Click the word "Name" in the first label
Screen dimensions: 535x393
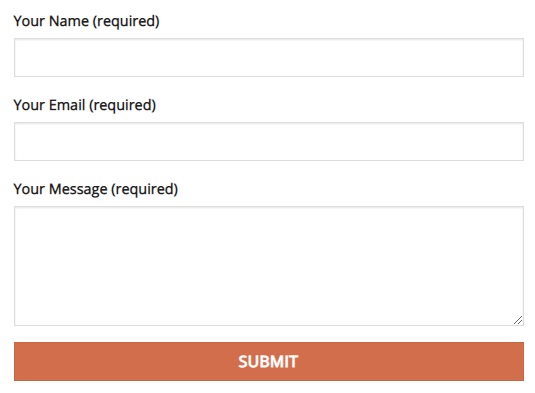pyautogui.click(x=69, y=21)
